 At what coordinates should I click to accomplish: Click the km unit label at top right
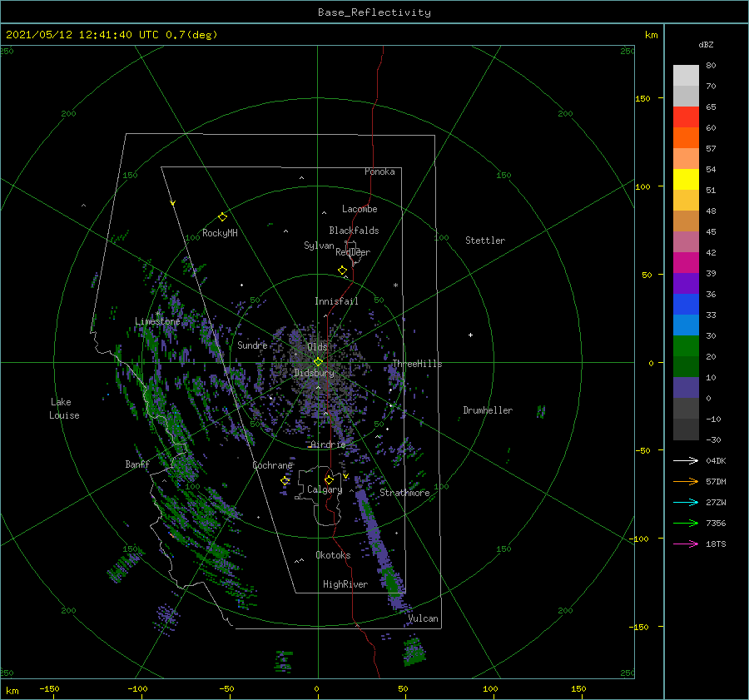pyautogui.click(x=651, y=35)
